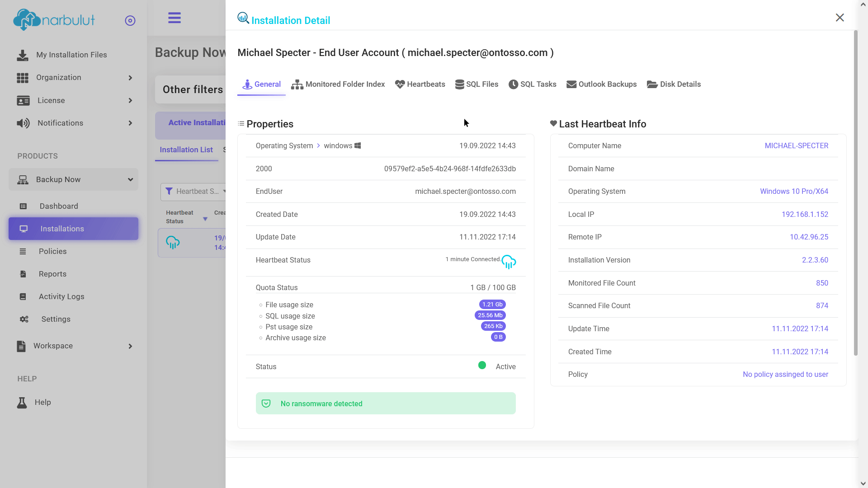Click the Organization grid icon
The image size is (868, 488).
[23, 78]
